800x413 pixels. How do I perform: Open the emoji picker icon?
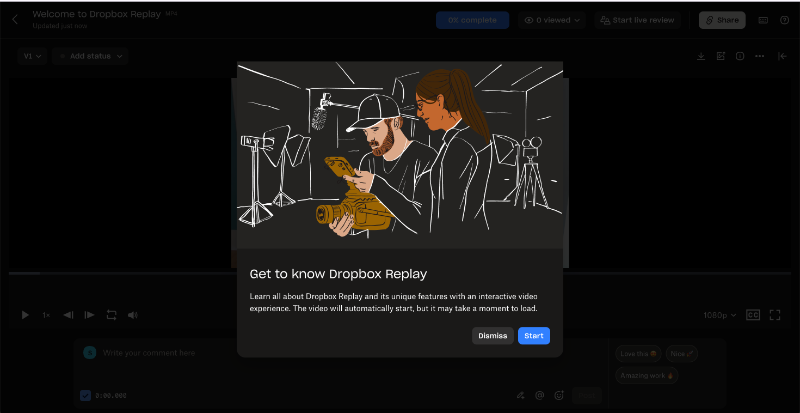pos(559,395)
